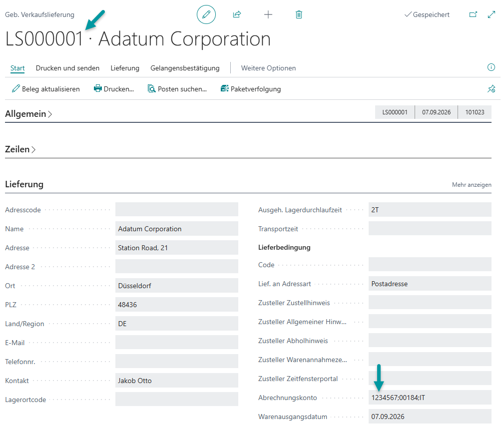Click the Name field with Adatum Corporation
This screenshot has width=504, height=433.
(x=177, y=229)
